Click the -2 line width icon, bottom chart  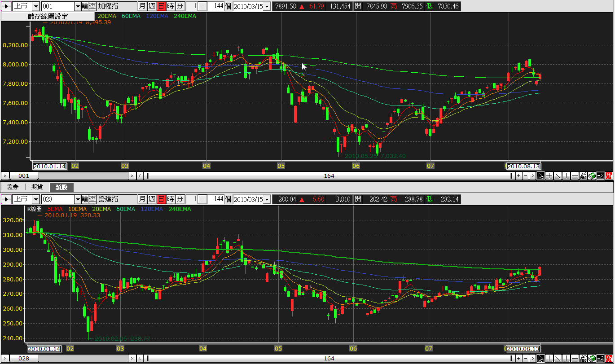click(x=600, y=358)
